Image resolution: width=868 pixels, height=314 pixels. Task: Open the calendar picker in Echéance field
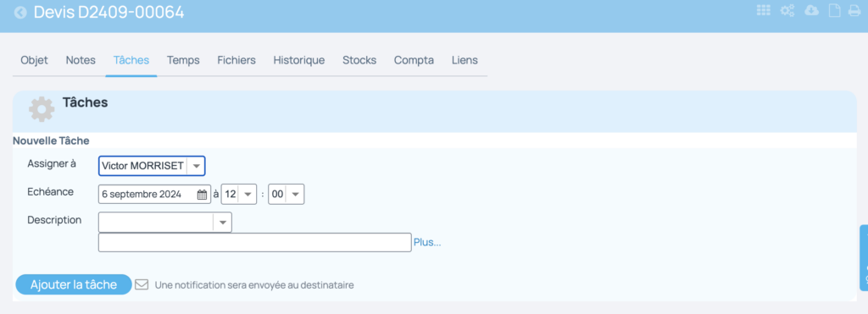202,195
